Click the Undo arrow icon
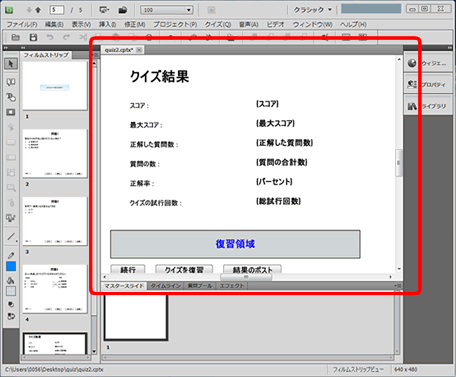The height and width of the screenshot is (377, 456). 50,37
